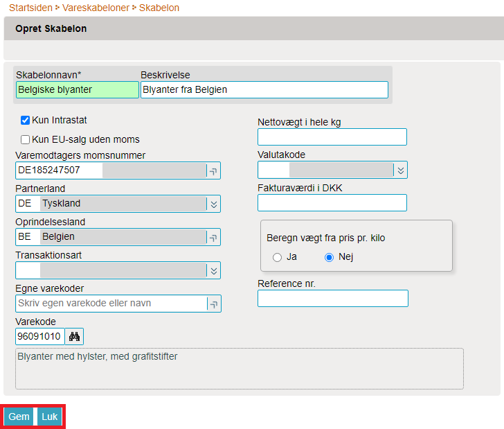Open Vareskabeloner breadcrumb link
Viewport: 504px width, 429px height.
click(96, 8)
